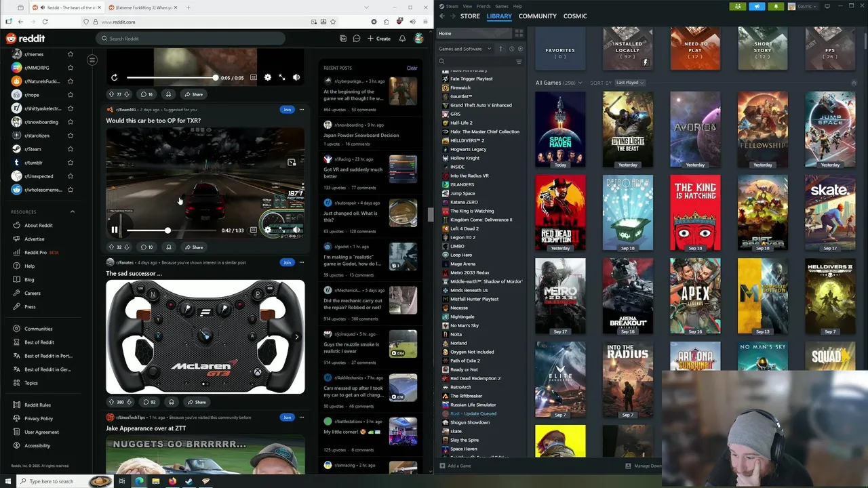Open Steam notifications bell button

776,6
